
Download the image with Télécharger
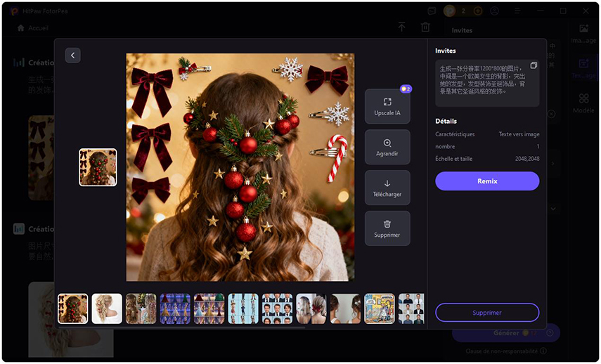coord(387,188)
